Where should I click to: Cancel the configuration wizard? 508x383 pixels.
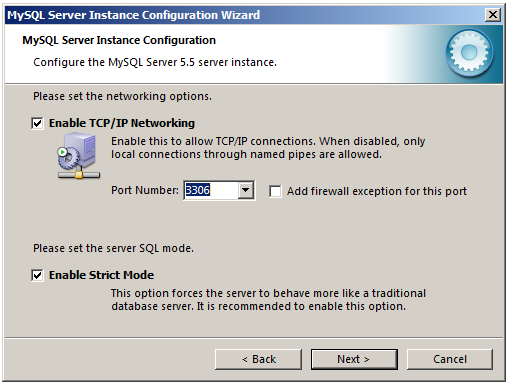(x=450, y=359)
